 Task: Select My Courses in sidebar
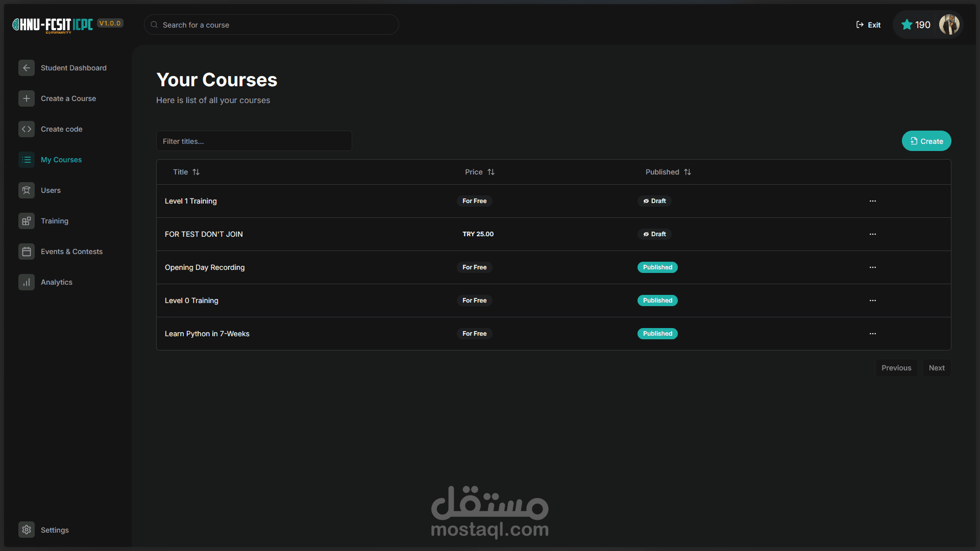(61, 160)
